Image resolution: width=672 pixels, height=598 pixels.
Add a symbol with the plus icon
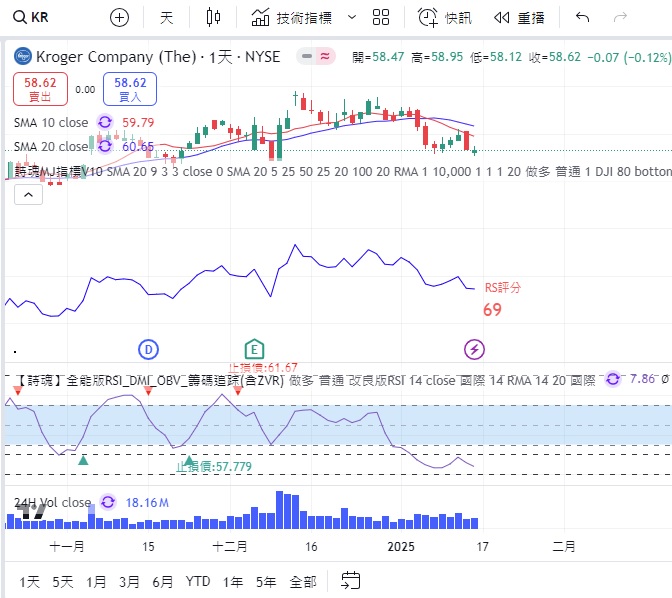[119, 18]
